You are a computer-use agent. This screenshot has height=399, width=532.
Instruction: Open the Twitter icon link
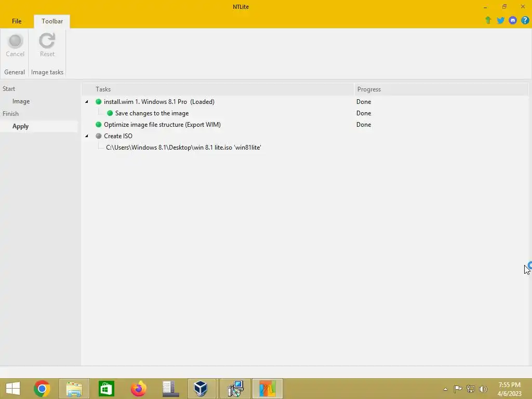tap(500, 20)
